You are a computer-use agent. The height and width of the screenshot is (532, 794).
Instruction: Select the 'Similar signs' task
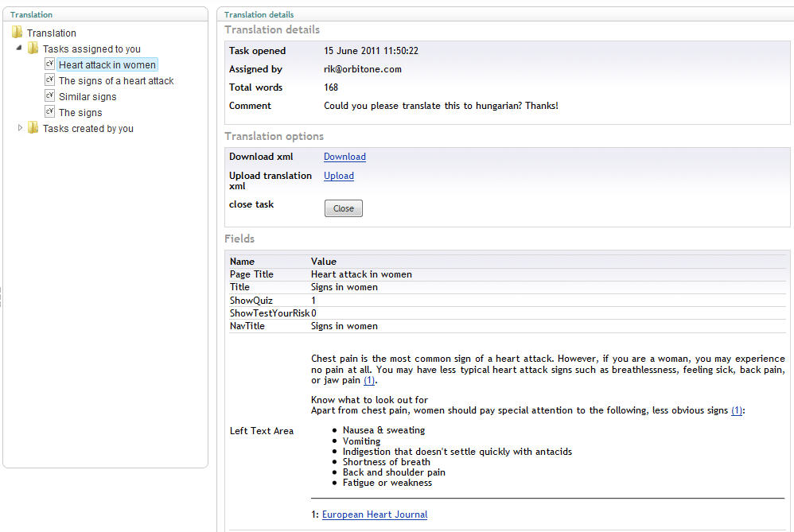(88, 97)
